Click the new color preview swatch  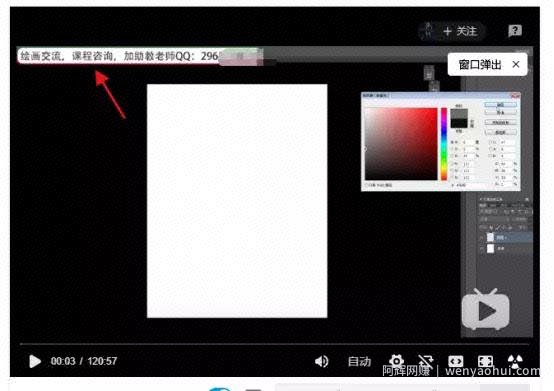pyautogui.click(x=459, y=114)
